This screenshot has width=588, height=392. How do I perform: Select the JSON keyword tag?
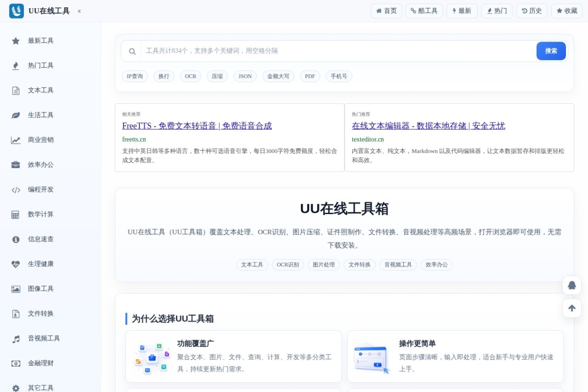(245, 76)
